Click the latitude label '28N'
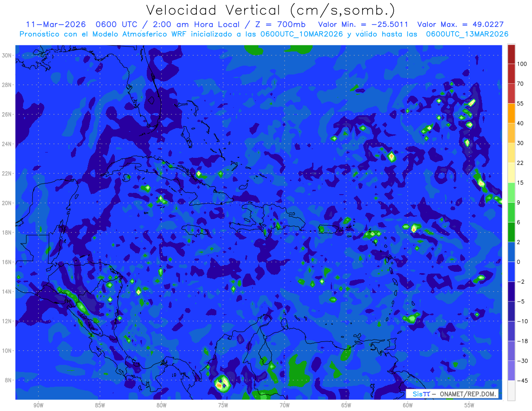Image resolution: width=532 pixels, height=411 pixels. [7, 85]
